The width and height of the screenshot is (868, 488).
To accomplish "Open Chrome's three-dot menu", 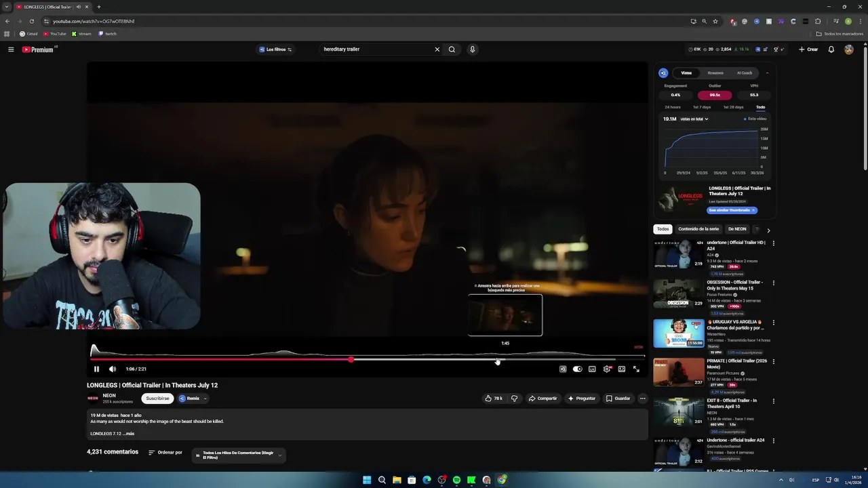I will [860, 21].
